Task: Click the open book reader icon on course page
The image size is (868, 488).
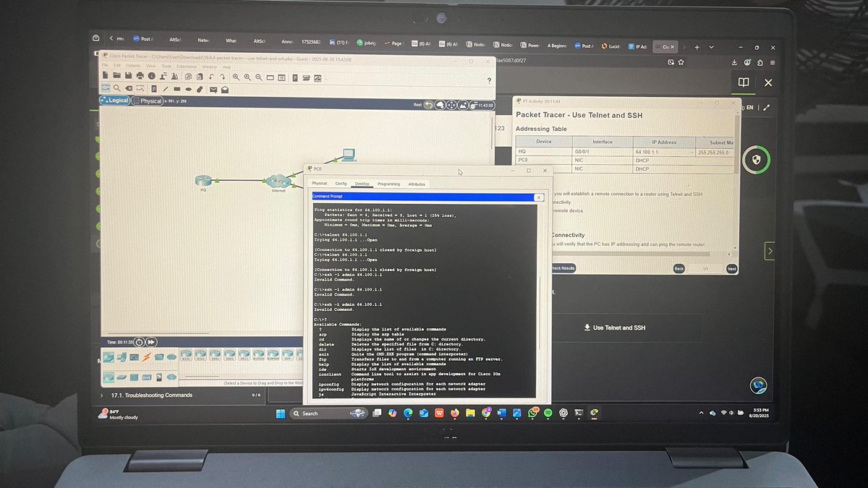Action: 744,82
